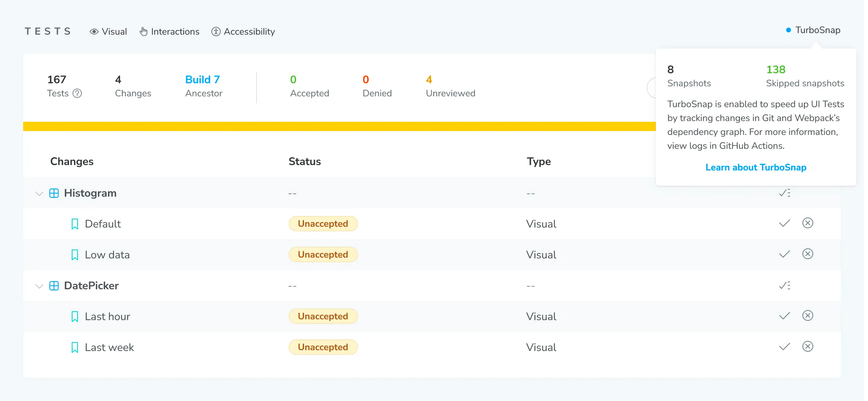Click the yellow build progress bar
This screenshot has height=401, width=868.
coord(339,126)
